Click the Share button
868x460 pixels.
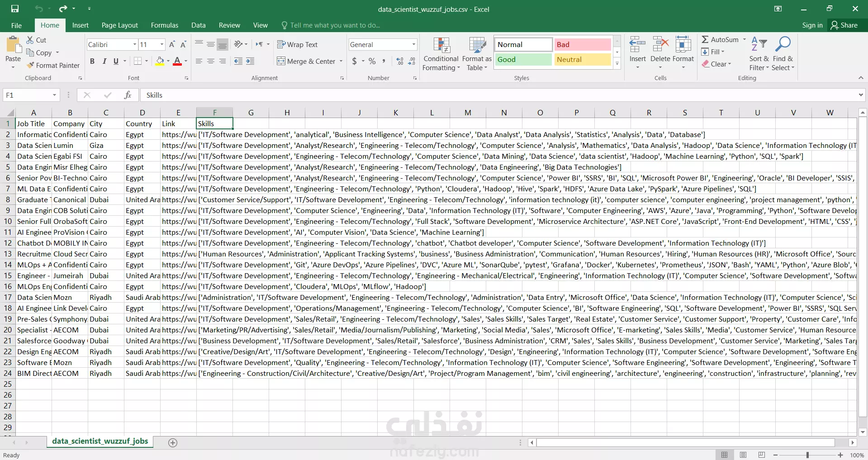[x=844, y=25]
